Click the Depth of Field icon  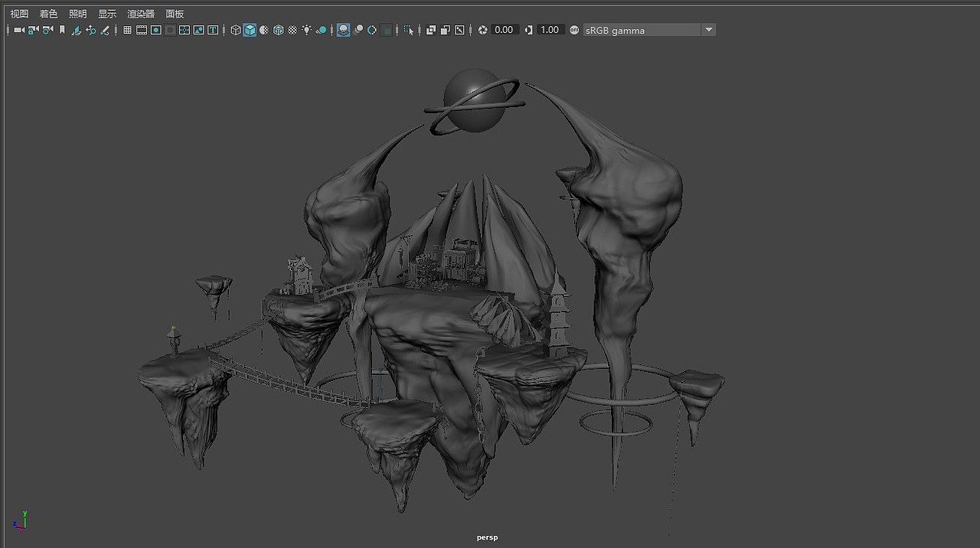click(387, 30)
